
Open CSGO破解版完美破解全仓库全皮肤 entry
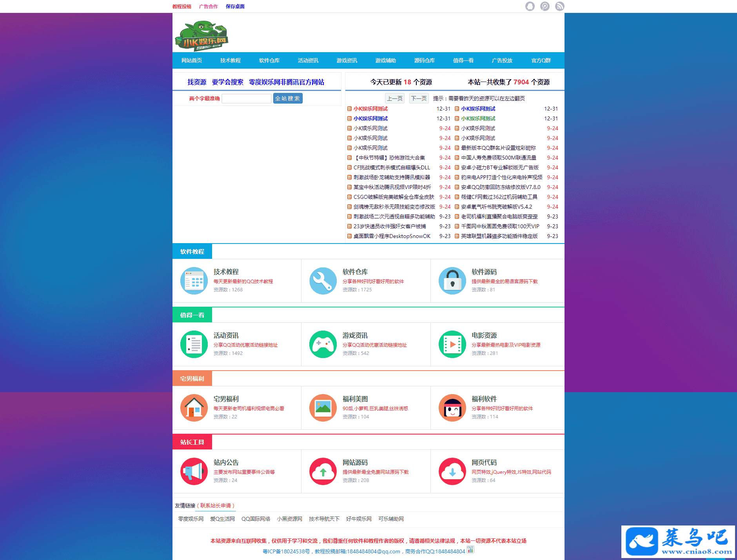pos(394,197)
